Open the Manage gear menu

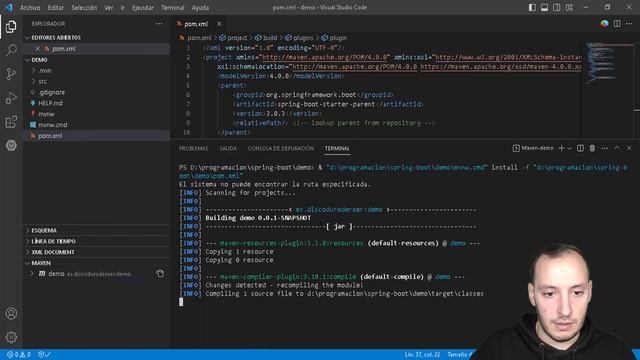11,337
